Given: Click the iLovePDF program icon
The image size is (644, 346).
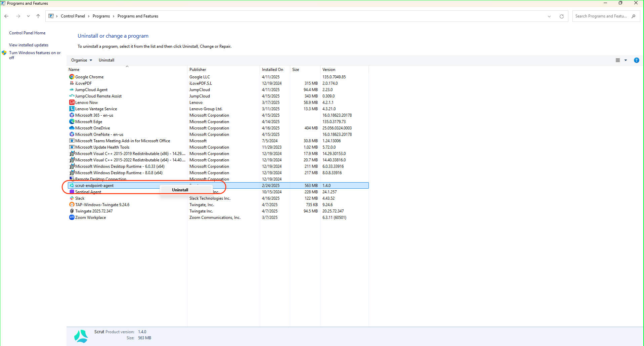Looking at the screenshot, I should [x=72, y=83].
